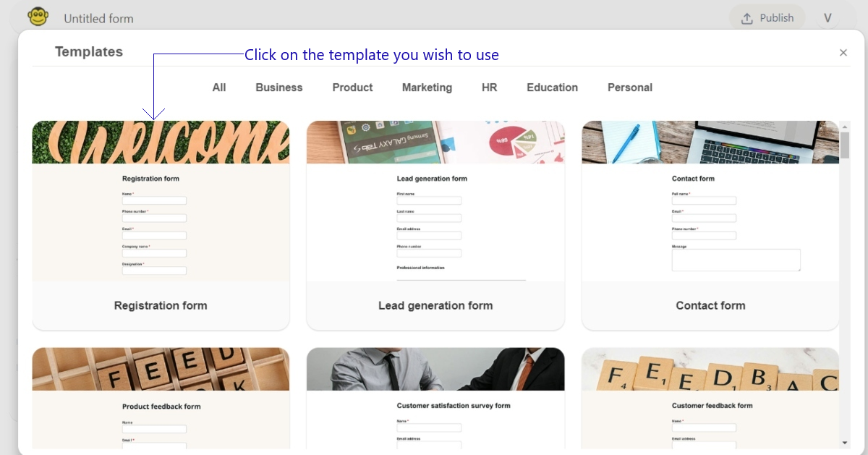Browse Education templates

(552, 87)
